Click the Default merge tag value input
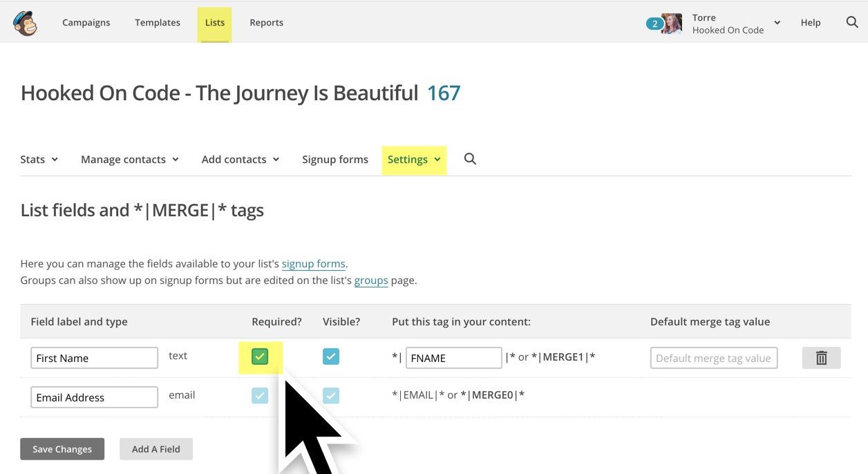 pos(714,358)
